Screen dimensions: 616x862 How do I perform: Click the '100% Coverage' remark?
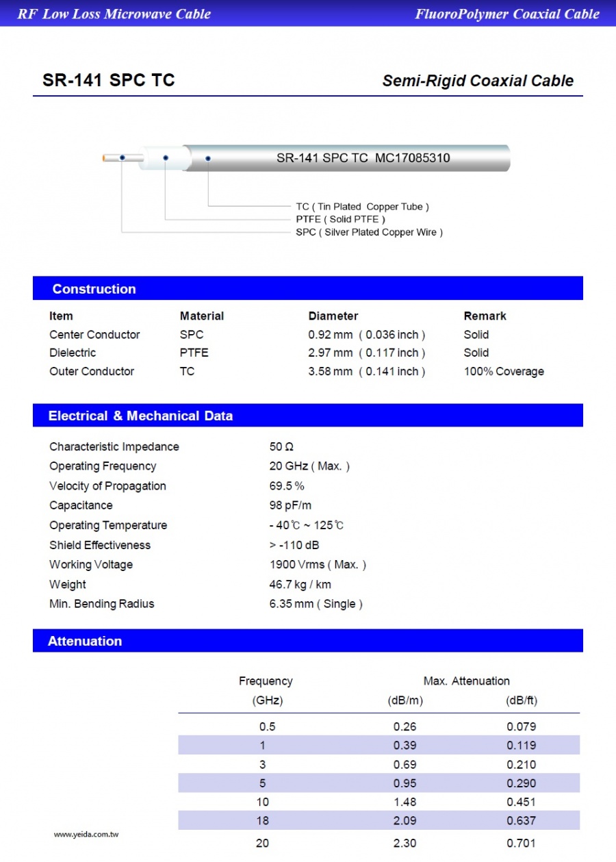[x=504, y=371]
